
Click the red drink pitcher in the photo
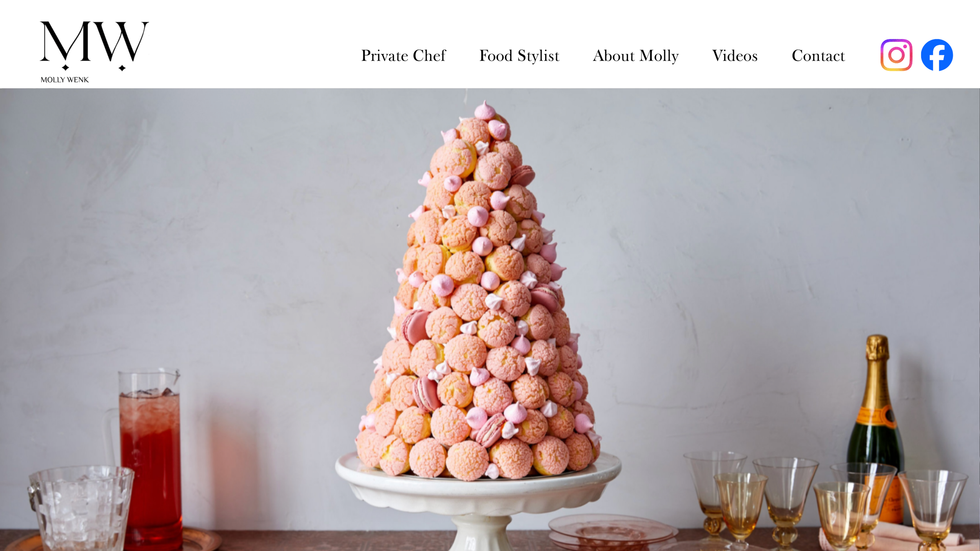click(151, 459)
